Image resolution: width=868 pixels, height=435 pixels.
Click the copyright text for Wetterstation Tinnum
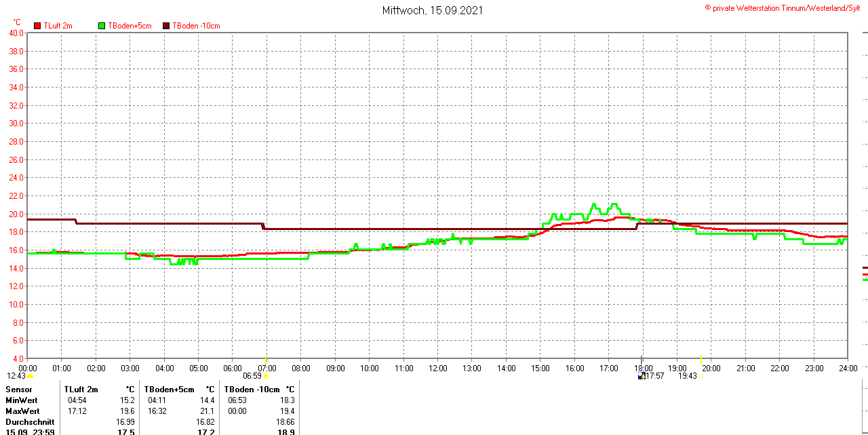coord(786,7)
